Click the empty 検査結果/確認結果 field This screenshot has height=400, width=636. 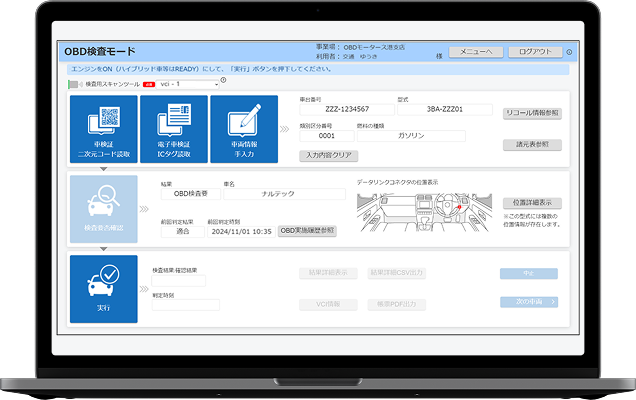178,281
